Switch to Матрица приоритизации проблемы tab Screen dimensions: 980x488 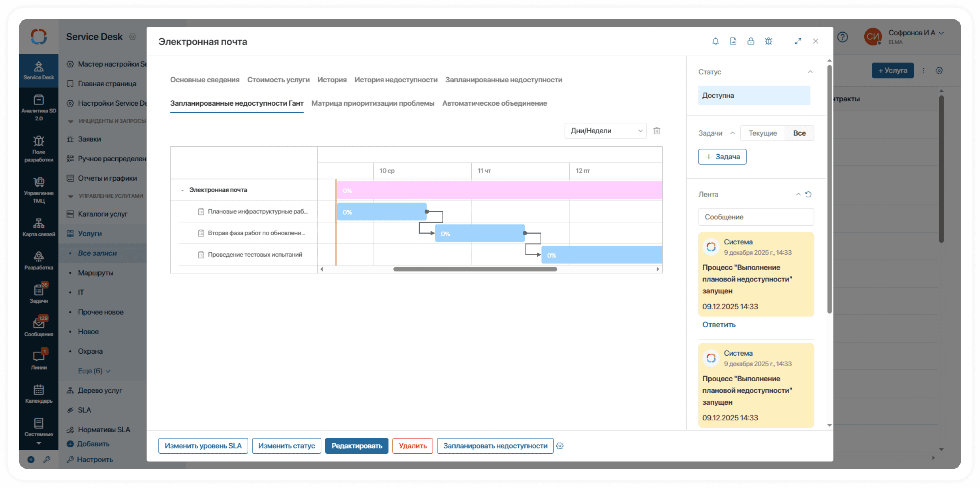point(373,103)
